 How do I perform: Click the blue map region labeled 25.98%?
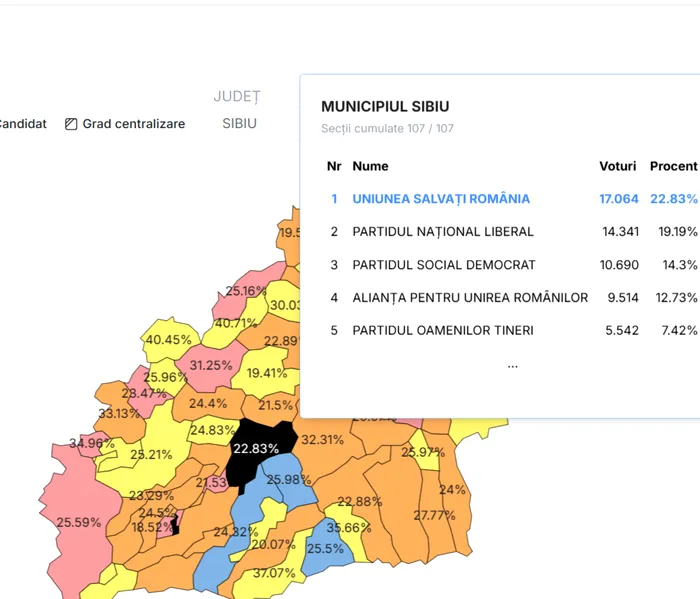(x=287, y=482)
